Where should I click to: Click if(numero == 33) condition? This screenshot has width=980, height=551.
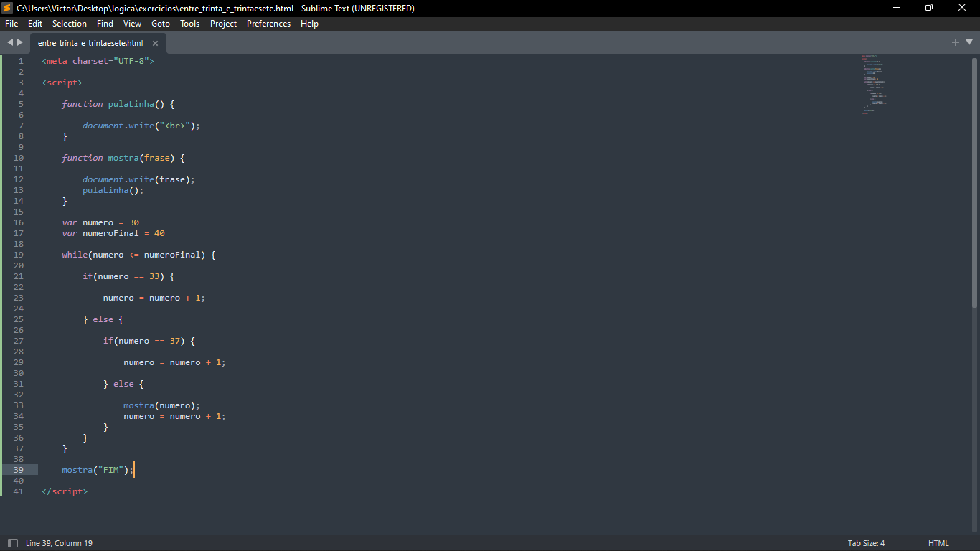coord(128,276)
